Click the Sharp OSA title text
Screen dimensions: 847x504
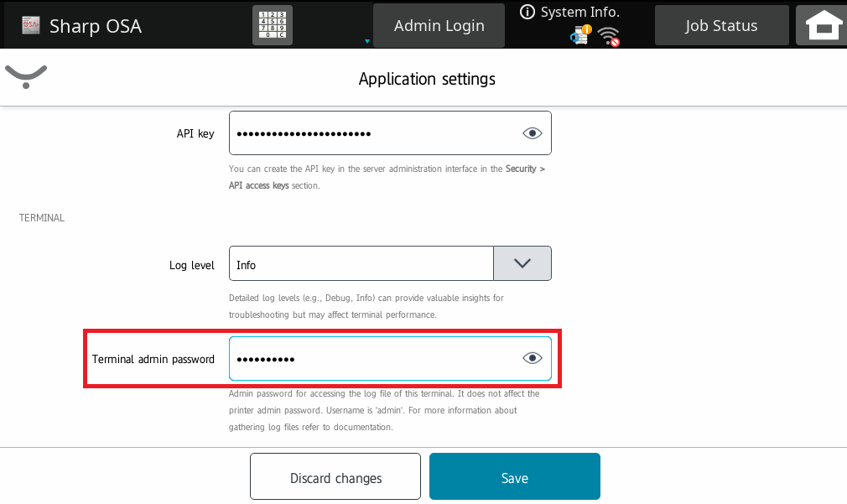point(95,26)
